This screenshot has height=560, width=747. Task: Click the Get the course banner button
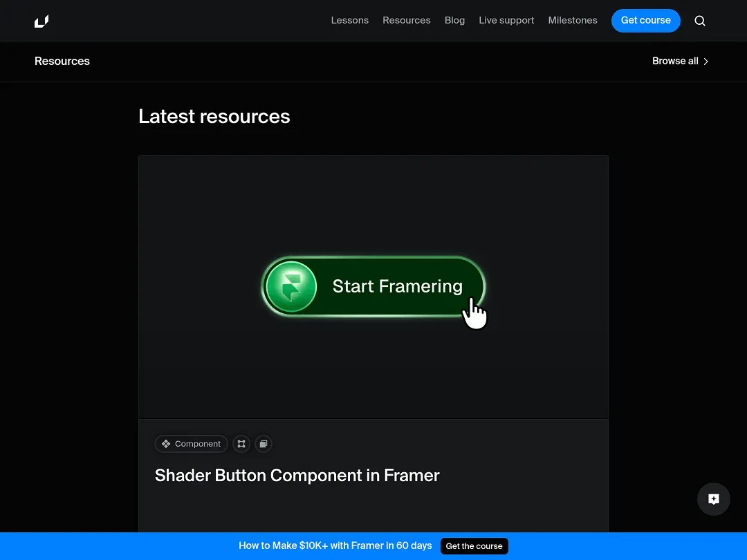pyautogui.click(x=474, y=546)
